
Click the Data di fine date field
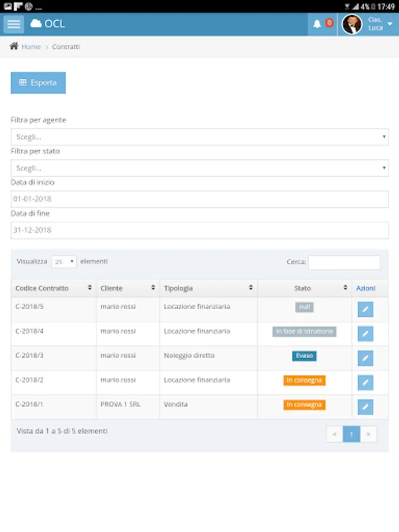point(200,231)
